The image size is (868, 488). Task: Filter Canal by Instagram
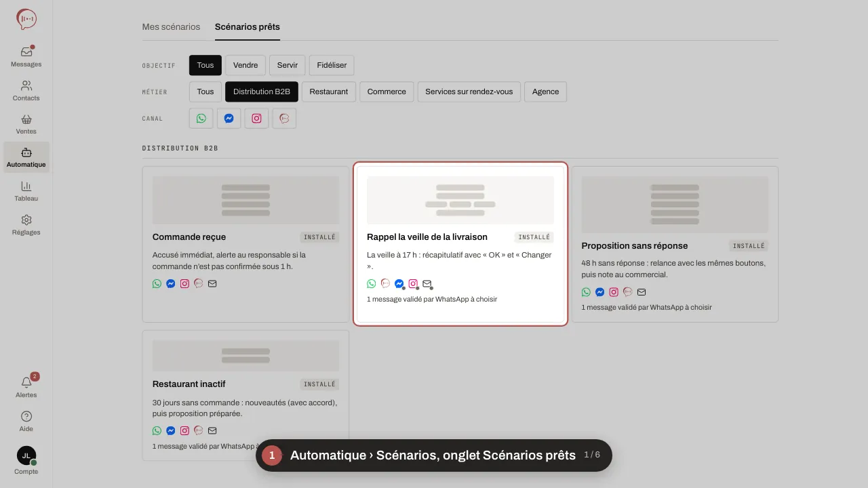pyautogui.click(x=257, y=119)
